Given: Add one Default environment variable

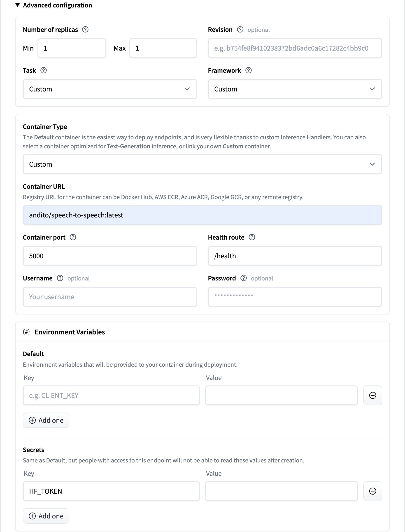Looking at the screenshot, I should 46,420.
